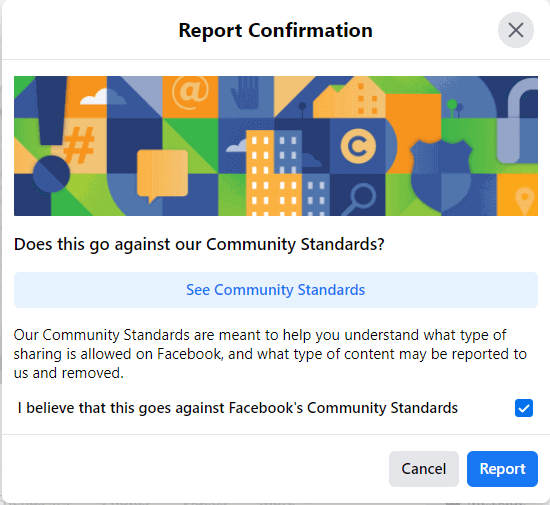Click the padlock illustration in banner
Image resolution: width=550 pixels, height=505 pixels.
point(517,121)
